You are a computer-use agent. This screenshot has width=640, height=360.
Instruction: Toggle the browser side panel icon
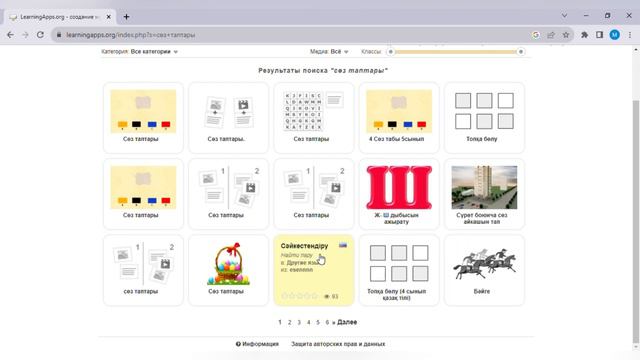(599, 35)
